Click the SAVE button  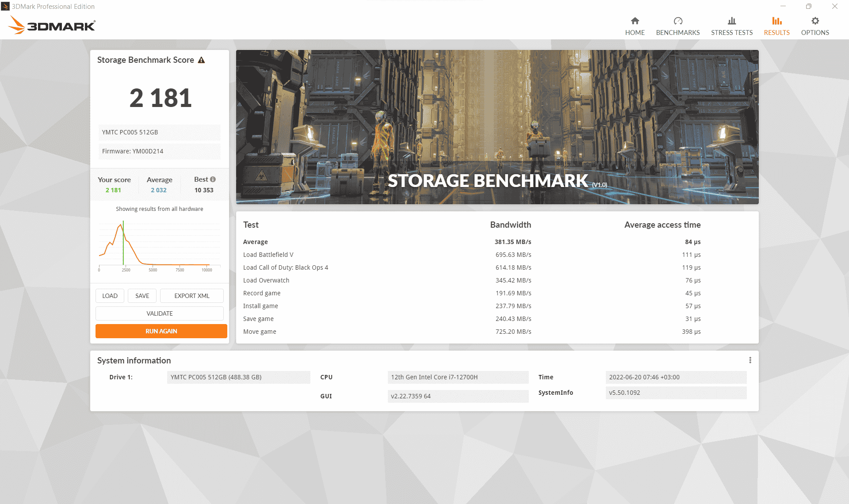142,296
